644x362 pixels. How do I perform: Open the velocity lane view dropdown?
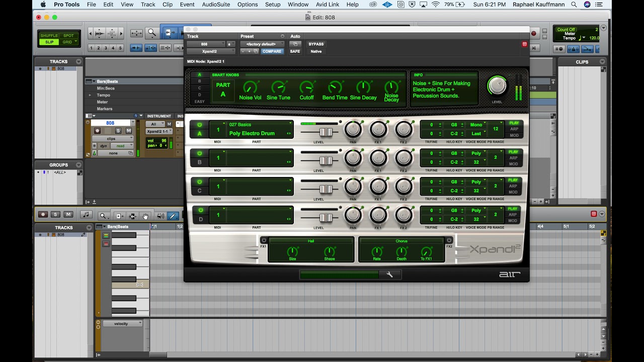[x=123, y=324]
